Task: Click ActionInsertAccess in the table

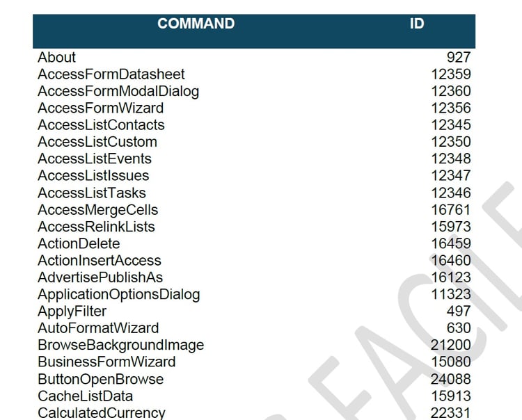Action: pyautogui.click(x=100, y=260)
